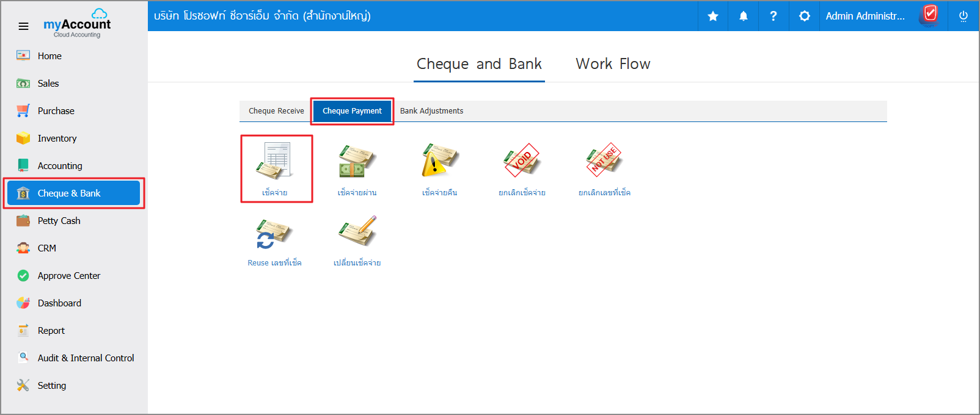Open the Admin Administrator user menu
Viewport: 980px width, 415px height.
[865, 16]
